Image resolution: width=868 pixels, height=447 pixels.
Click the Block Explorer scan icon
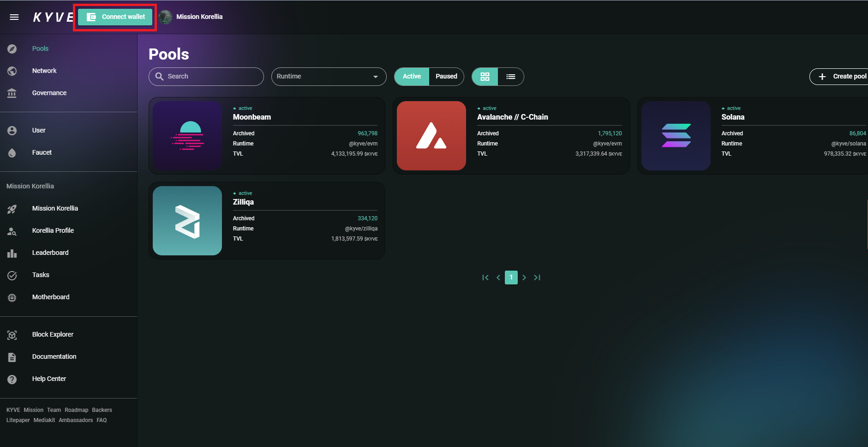(12, 335)
